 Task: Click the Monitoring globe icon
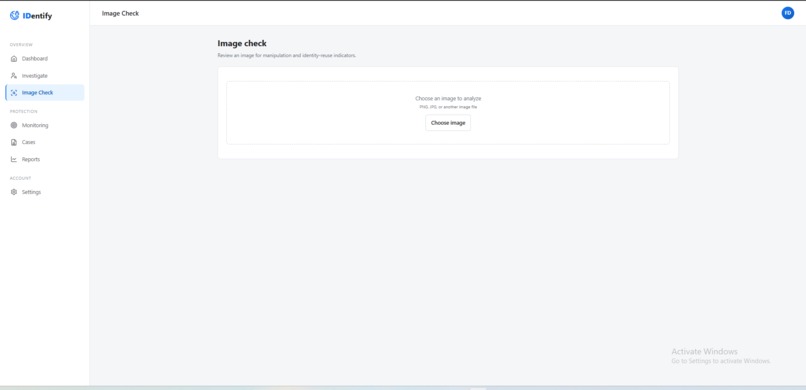coord(14,125)
